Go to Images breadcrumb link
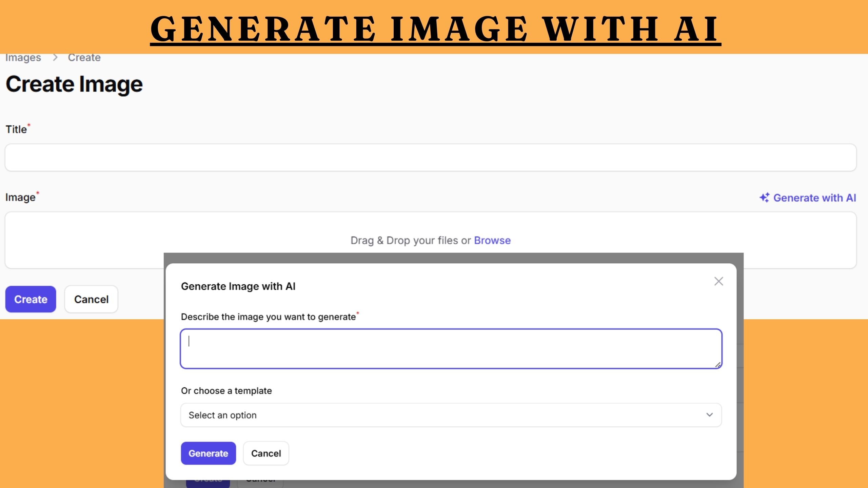The height and width of the screenshot is (488, 868). tap(23, 58)
